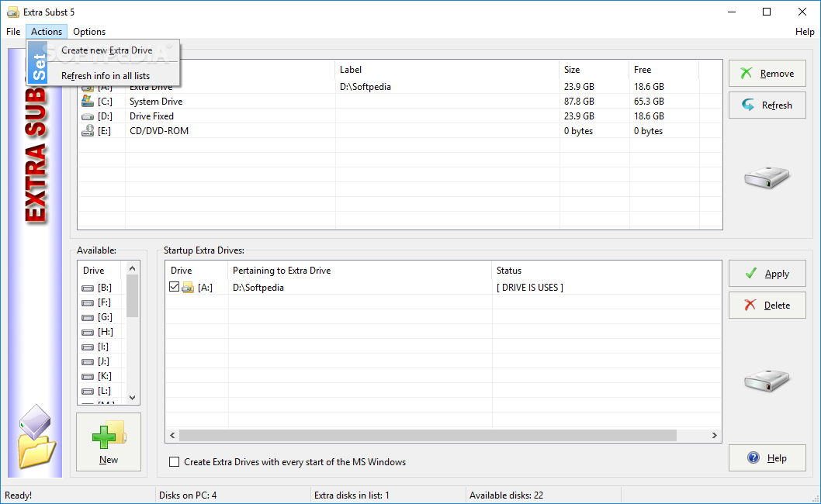Click the Free column header

tap(664, 70)
